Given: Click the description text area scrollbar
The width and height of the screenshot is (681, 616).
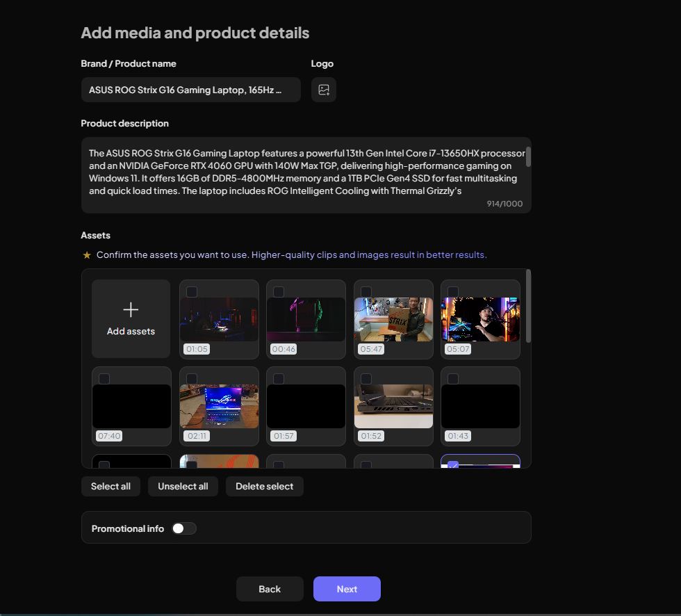Looking at the screenshot, I should tap(528, 156).
